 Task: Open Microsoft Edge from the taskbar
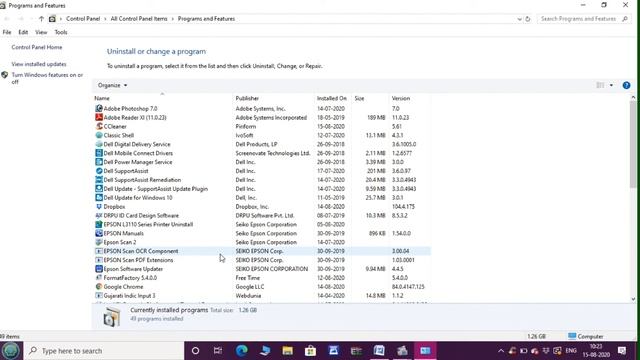coord(242,351)
